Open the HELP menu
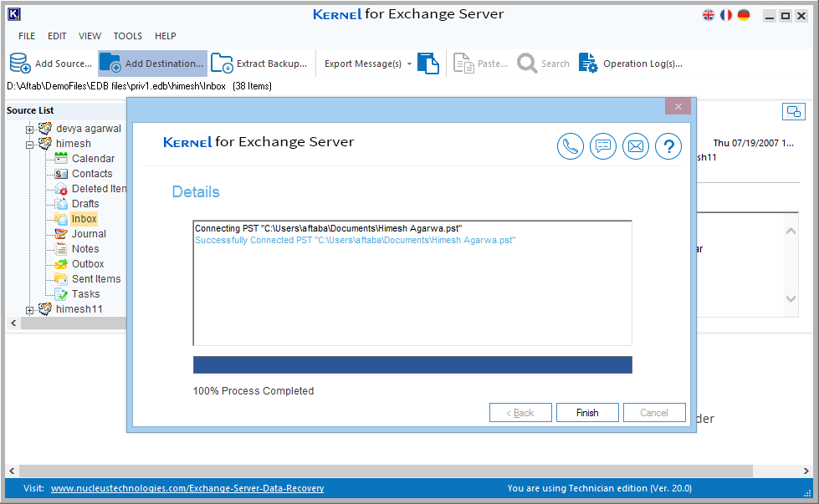819x504 pixels. [165, 36]
